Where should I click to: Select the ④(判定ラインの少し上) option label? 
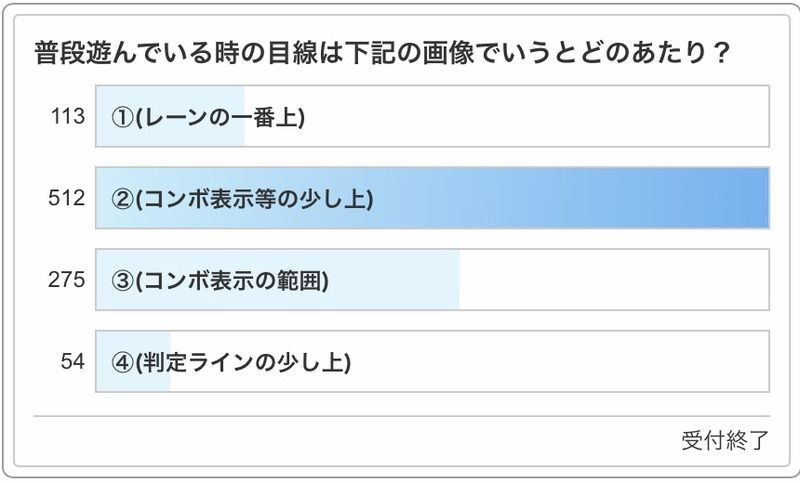231,362
